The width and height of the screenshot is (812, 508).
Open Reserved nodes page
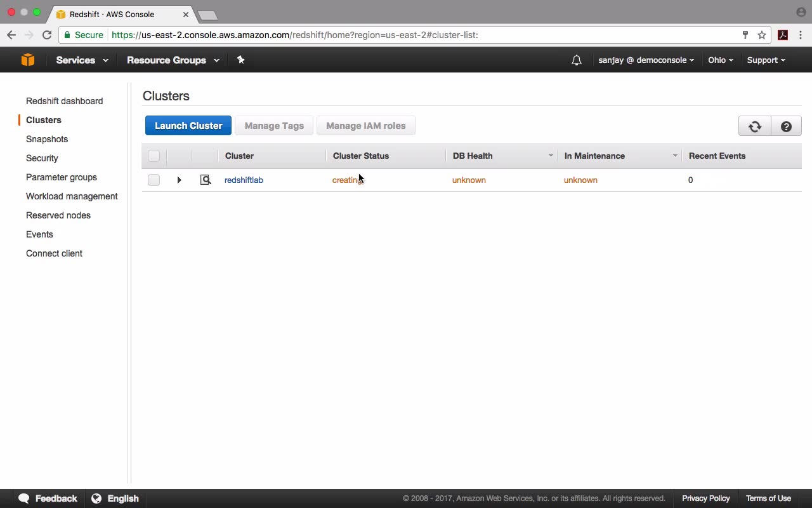pyautogui.click(x=58, y=215)
